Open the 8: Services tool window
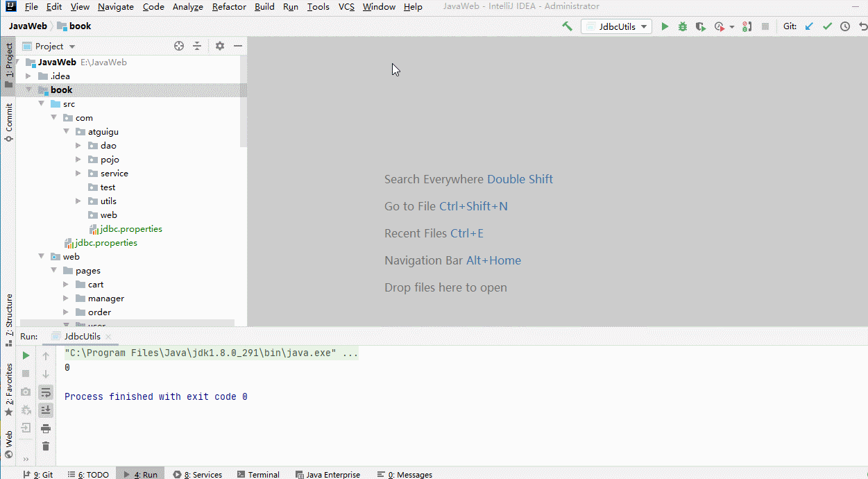This screenshot has height=479, width=868. tap(198, 474)
